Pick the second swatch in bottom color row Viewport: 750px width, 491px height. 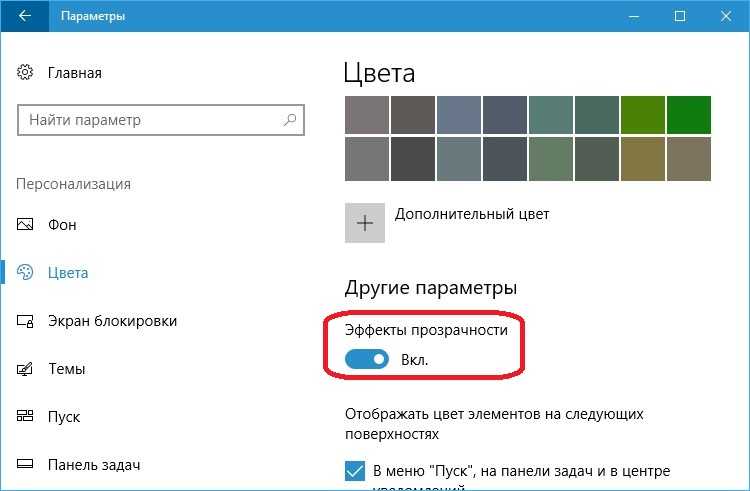pos(413,159)
